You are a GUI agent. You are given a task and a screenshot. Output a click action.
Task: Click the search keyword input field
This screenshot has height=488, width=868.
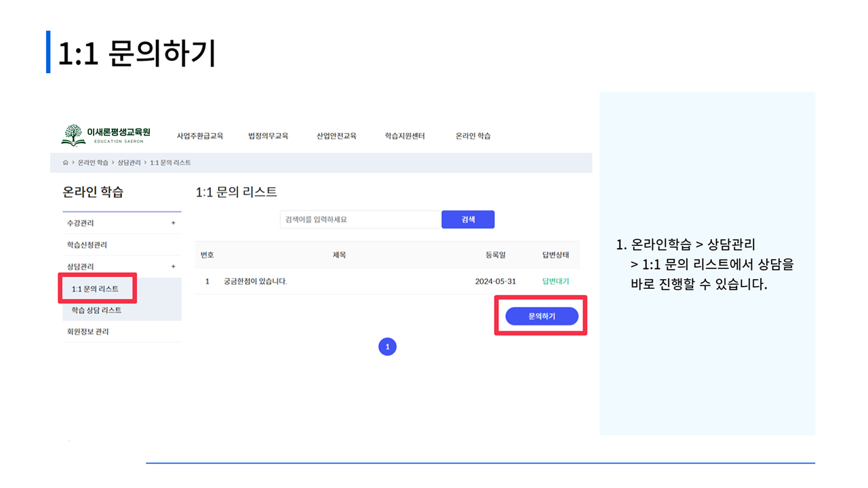pos(359,220)
